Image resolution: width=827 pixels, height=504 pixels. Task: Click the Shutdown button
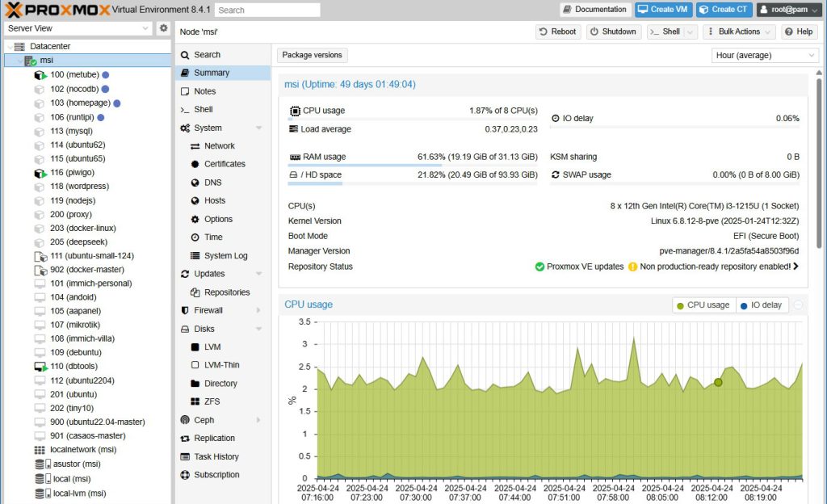pos(614,31)
